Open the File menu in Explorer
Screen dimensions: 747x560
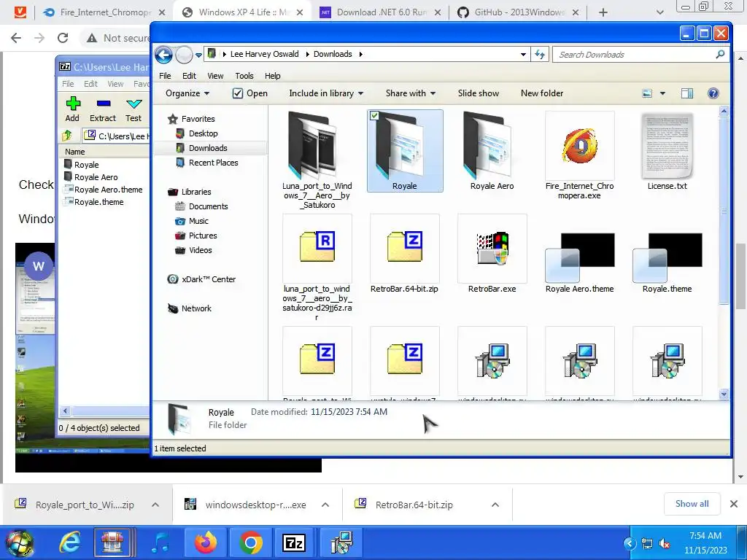click(x=165, y=76)
